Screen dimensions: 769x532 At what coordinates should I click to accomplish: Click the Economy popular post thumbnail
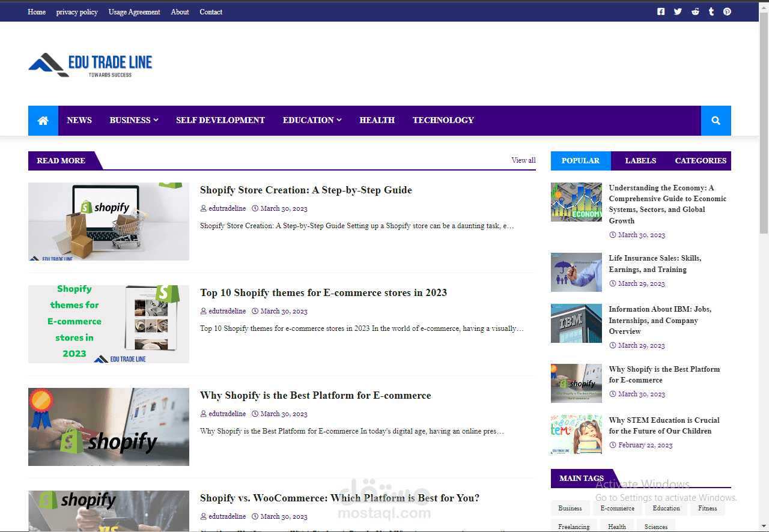(576, 202)
